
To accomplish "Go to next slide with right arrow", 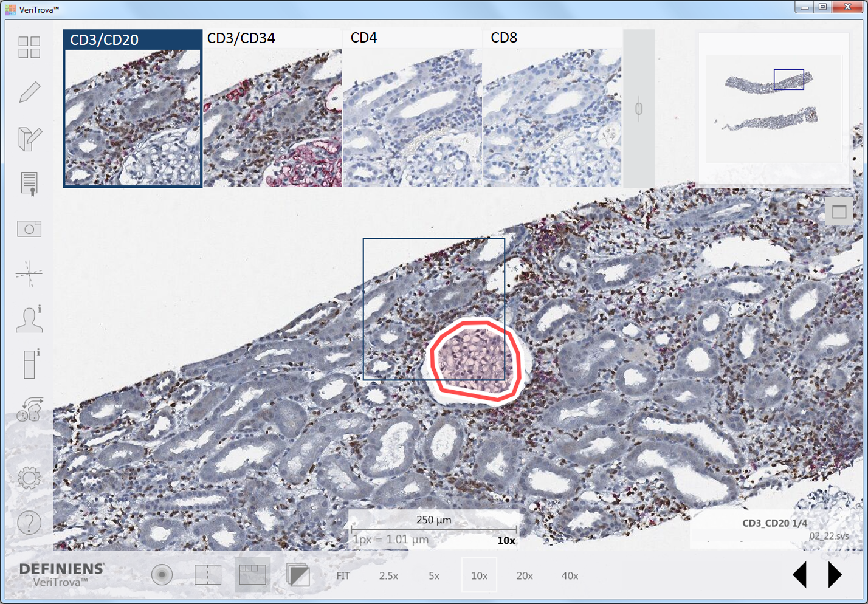I will coord(835,574).
